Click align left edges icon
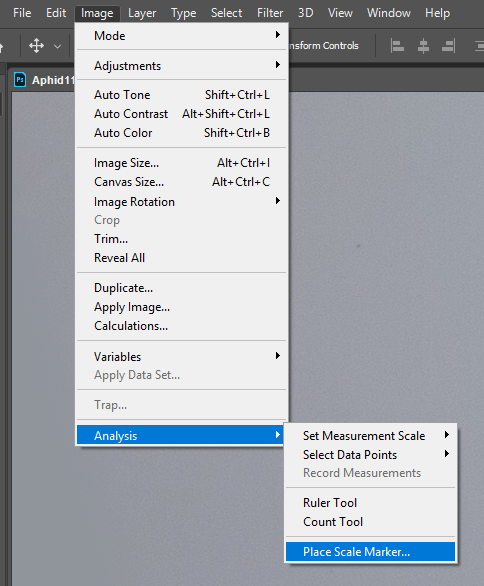 (x=397, y=46)
